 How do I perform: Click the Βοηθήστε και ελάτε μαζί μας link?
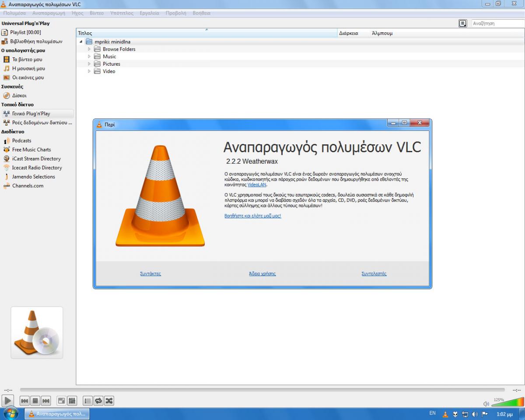pyautogui.click(x=253, y=216)
